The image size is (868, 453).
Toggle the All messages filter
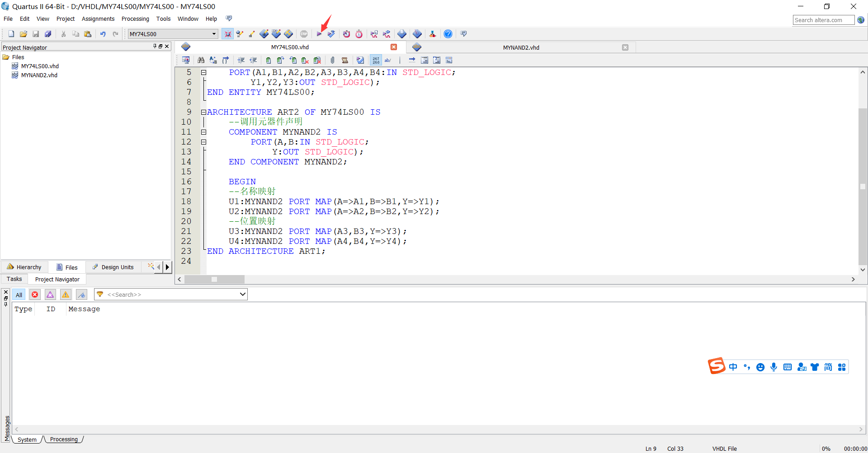pos(19,295)
